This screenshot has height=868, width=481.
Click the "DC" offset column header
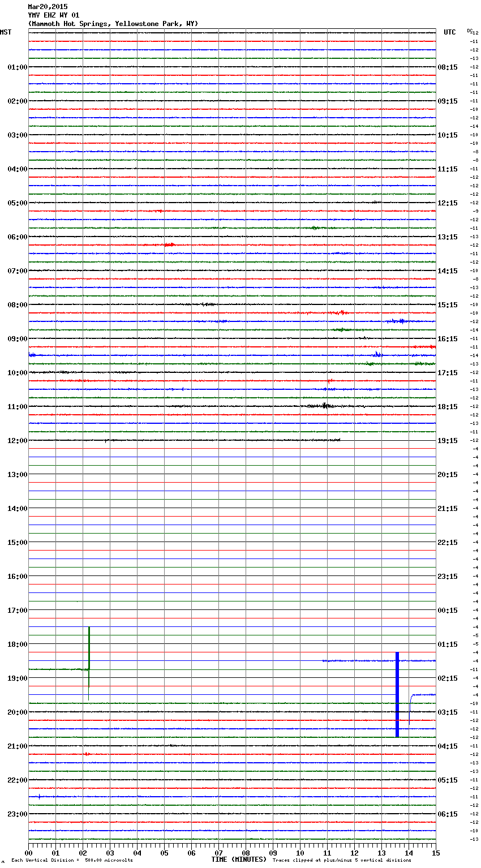point(470,31)
